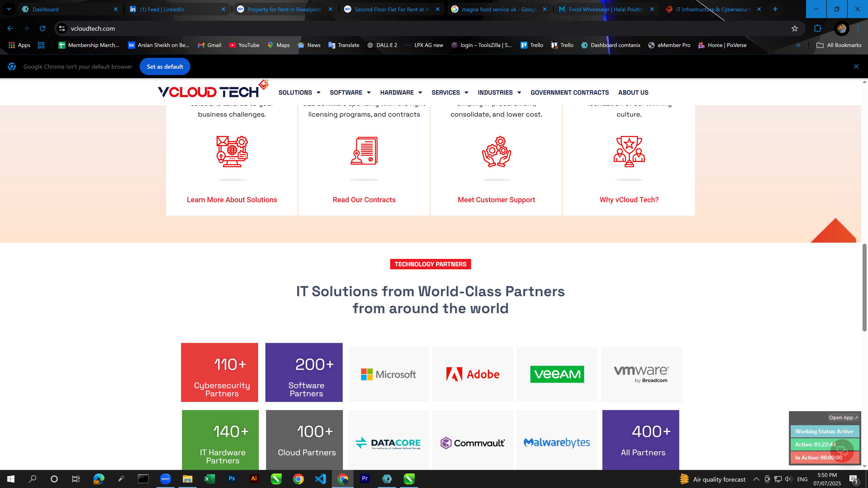Show hidden system tray icons

756,479
